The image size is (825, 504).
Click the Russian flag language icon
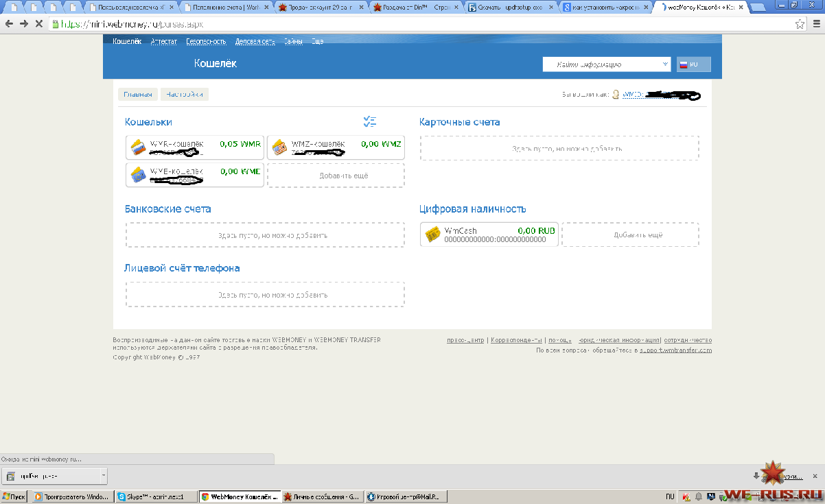click(x=684, y=64)
